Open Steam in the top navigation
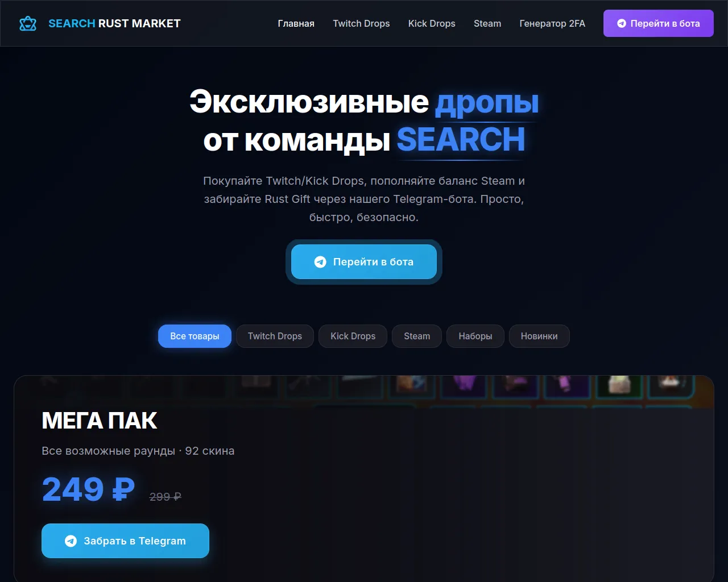The height and width of the screenshot is (582, 728). coord(487,23)
